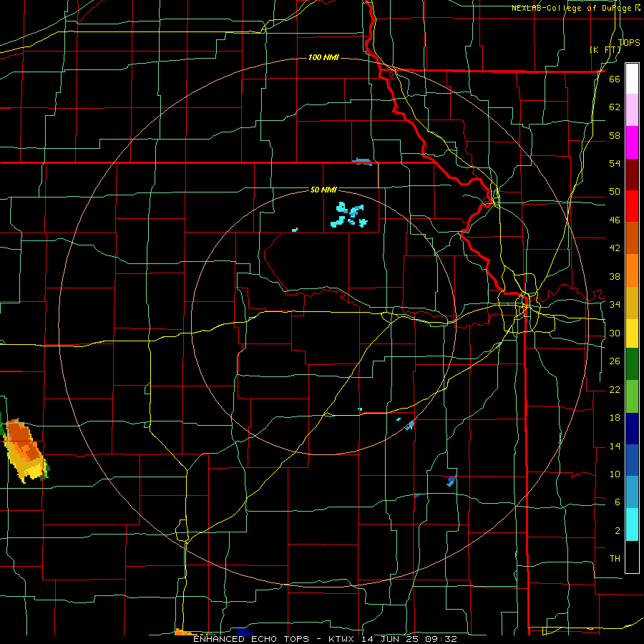644x644 pixels.
Task: Click the legend scale number 38
Action: 615,276
